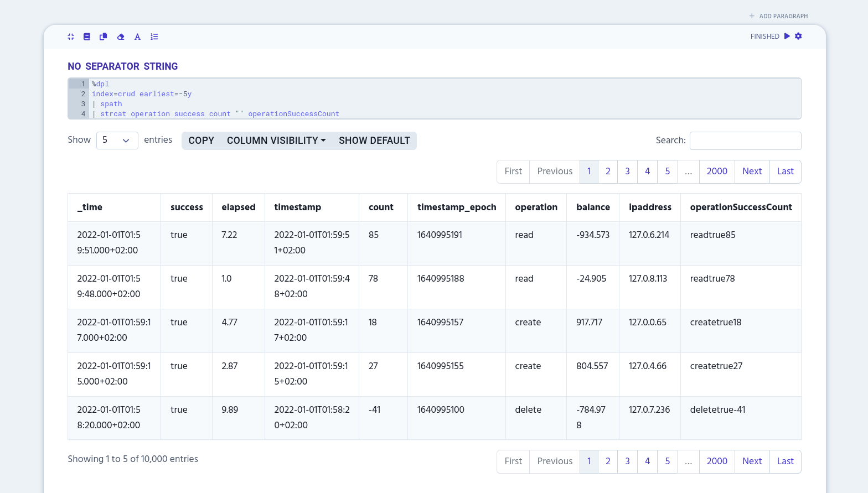Click Last in the bottom pagination

coord(786,461)
